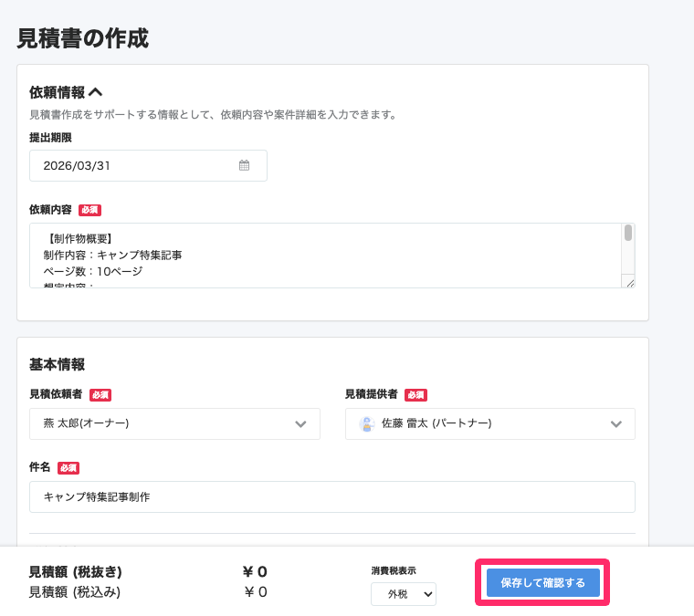The image size is (694, 616).
Task: Click the ページ数：10ページ line
Action: 93,271
